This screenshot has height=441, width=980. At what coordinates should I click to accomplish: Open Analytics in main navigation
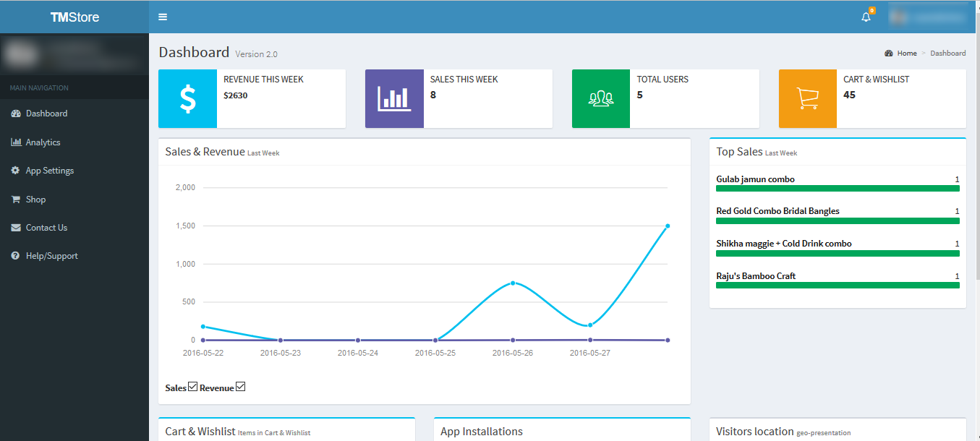(x=74, y=142)
